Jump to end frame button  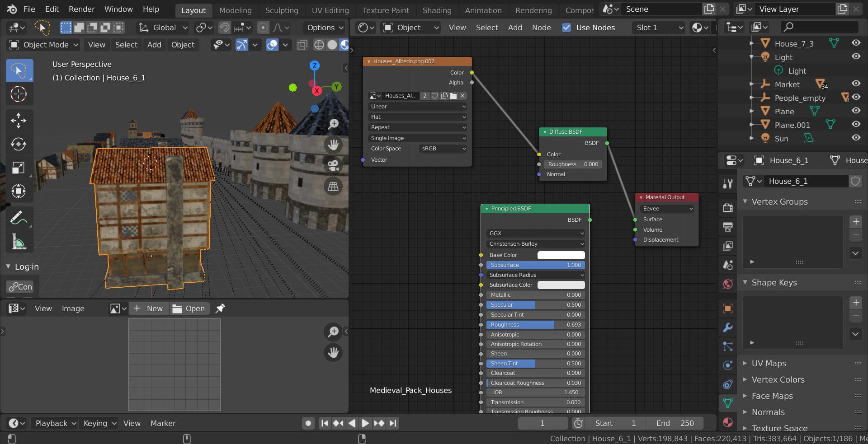393,423
